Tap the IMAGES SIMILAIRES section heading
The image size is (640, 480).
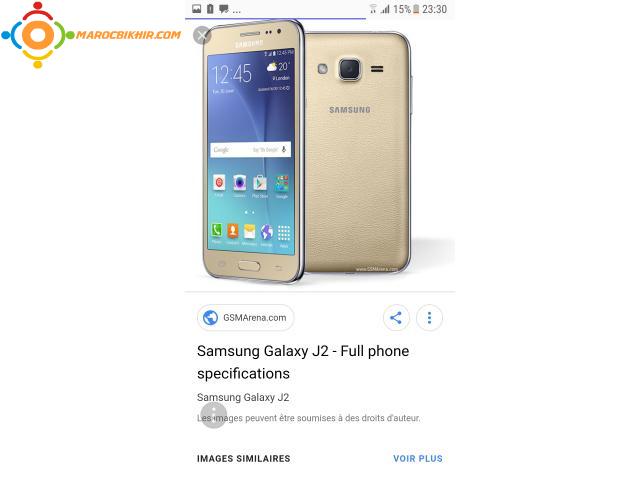244,458
